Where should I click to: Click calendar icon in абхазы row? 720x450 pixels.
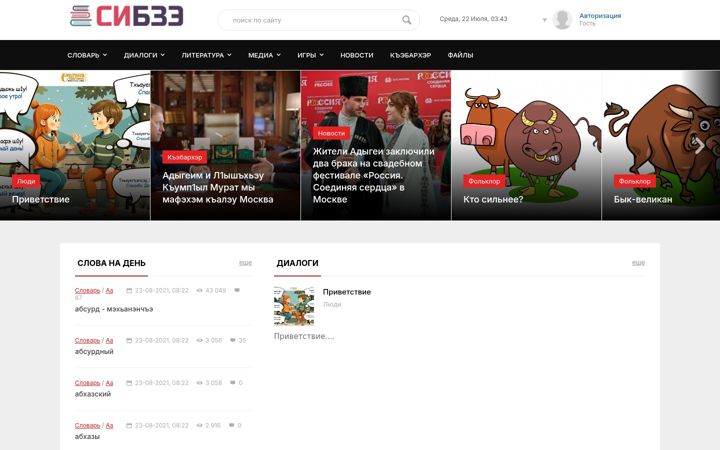pyautogui.click(x=129, y=426)
